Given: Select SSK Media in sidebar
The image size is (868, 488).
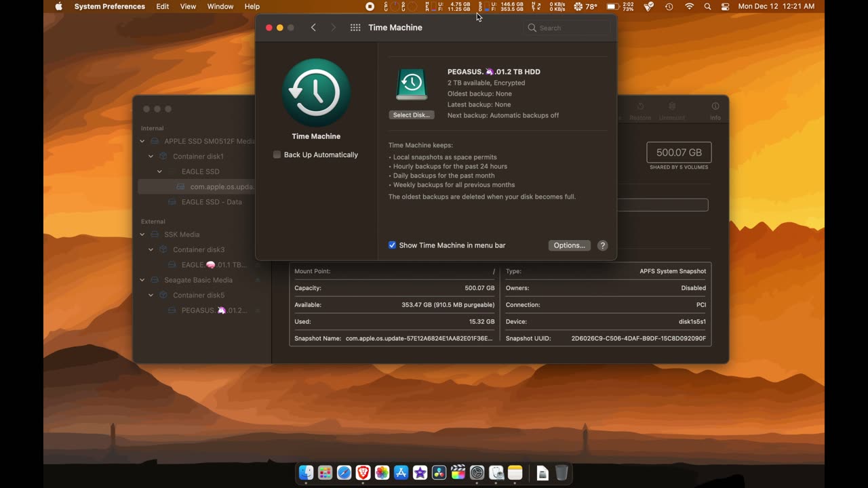Looking at the screenshot, I should [182, 235].
